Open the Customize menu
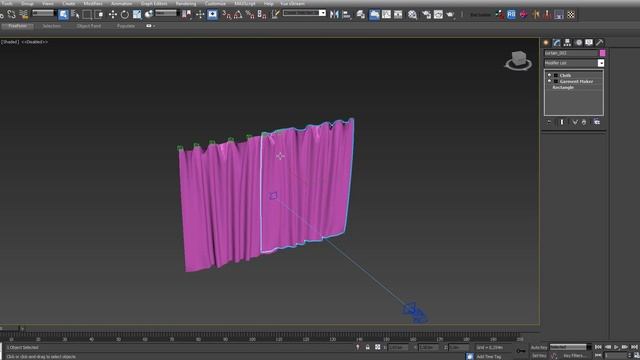 tap(216, 3)
